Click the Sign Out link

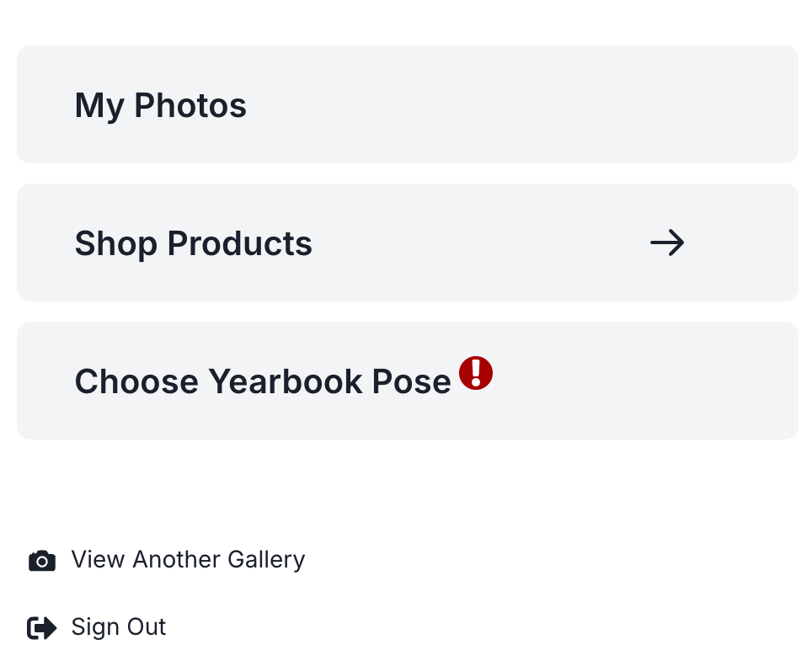coord(118,627)
